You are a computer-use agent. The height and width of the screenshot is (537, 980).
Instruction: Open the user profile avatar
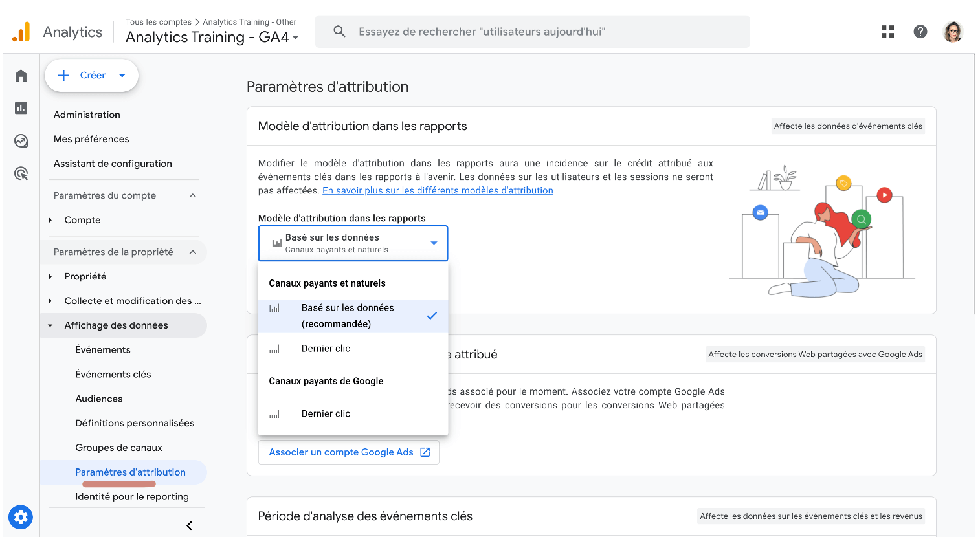pos(953,32)
